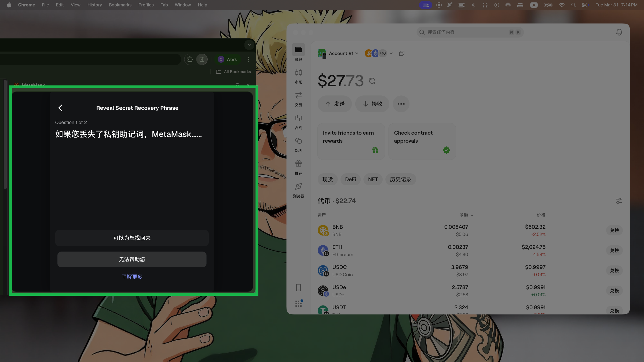Open token list filter settings icon
Image resolution: width=644 pixels, height=362 pixels.
619,201
